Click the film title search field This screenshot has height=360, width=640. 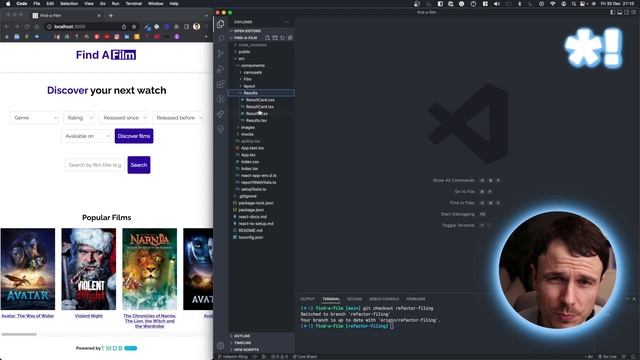[95, 165]
